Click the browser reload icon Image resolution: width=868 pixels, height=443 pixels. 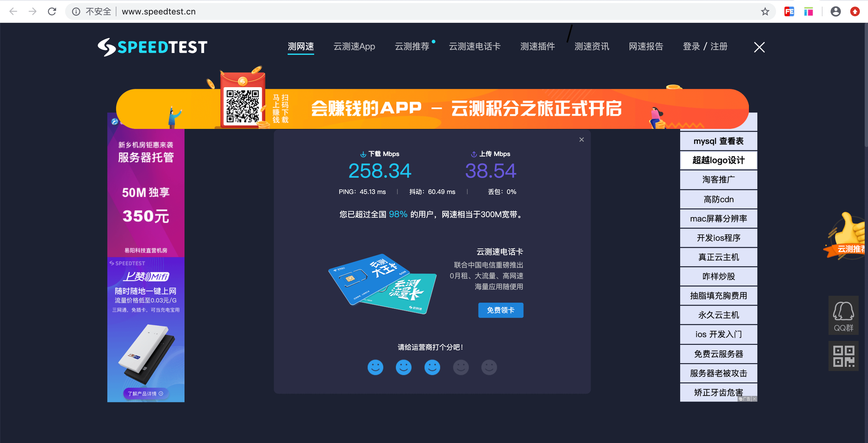pyautogui.click(x=52, y=11)
